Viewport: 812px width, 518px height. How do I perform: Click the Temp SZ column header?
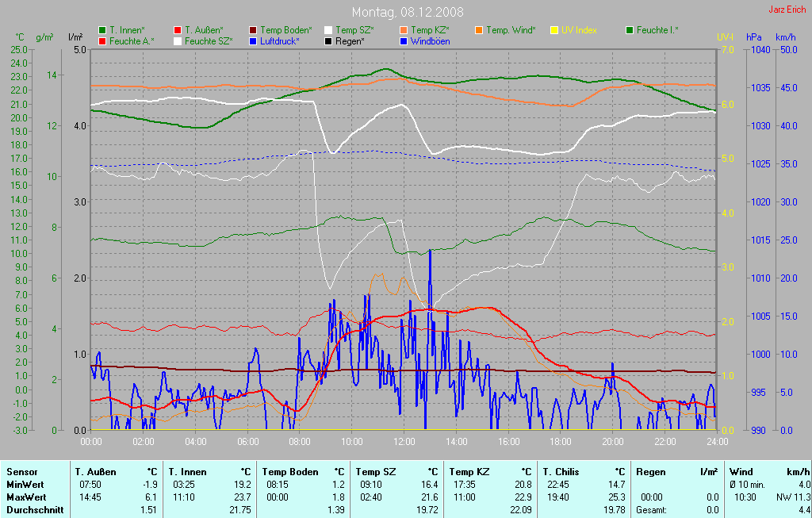376,472
